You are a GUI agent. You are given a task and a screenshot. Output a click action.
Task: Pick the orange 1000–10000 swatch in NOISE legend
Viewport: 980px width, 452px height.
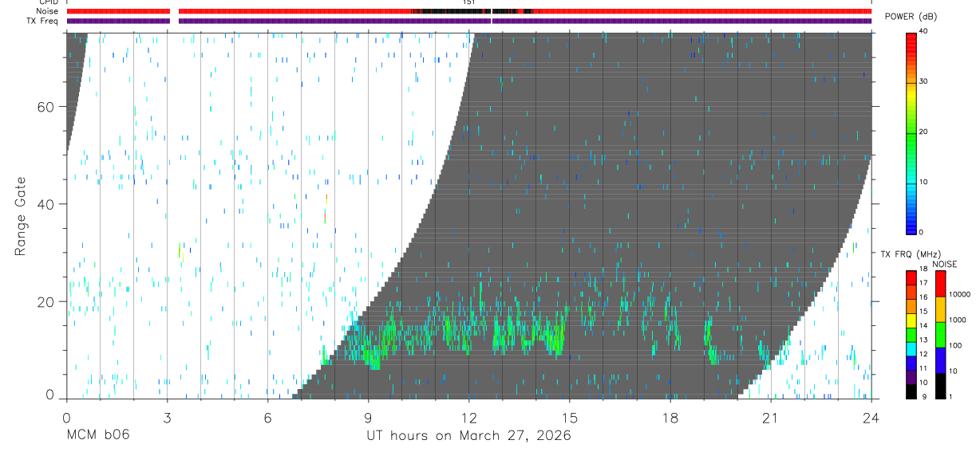click(940, 309)
